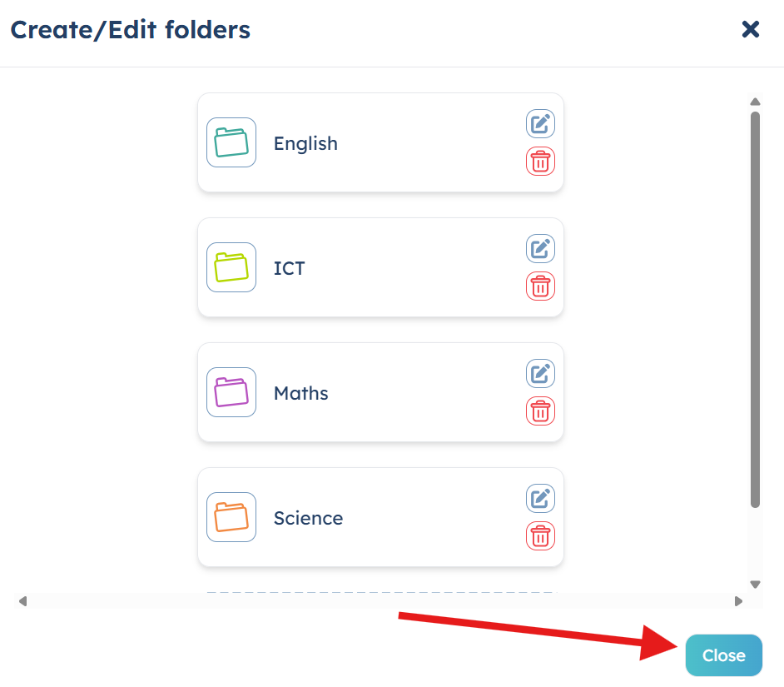The height and width of the screenshot is (687, 784).
Task: Delete the English folder
Action: tap(540, 161)
